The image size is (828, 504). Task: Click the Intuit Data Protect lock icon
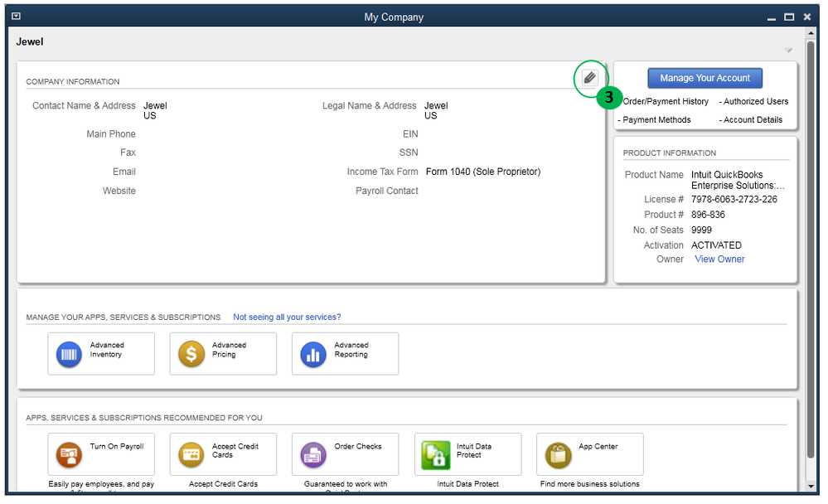coord(436,455)
